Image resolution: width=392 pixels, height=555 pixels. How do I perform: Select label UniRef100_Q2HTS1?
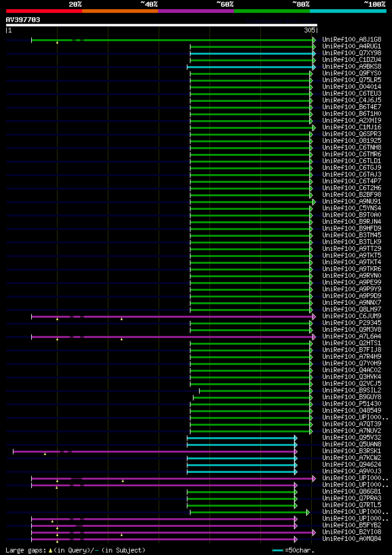click(x=352, y=343)
